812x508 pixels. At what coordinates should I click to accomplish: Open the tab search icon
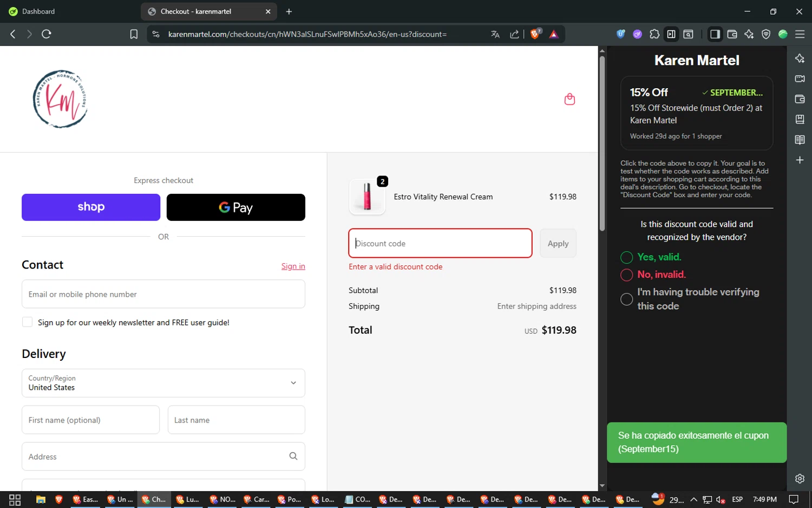pyautogui.click(x=688, y=34)
